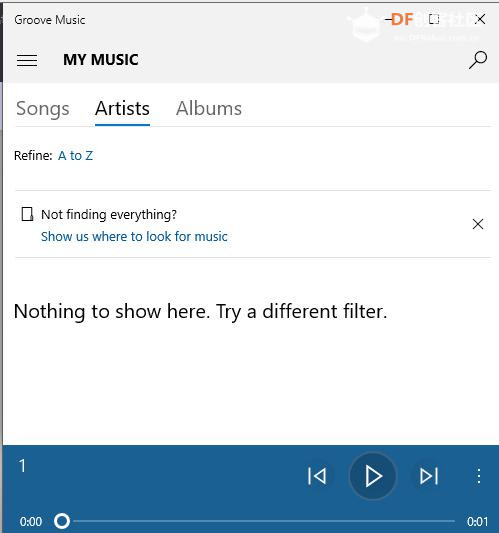Switch to the Songs tab
Viewport: 499px width, 533px height.
click(x=43, y=108)
